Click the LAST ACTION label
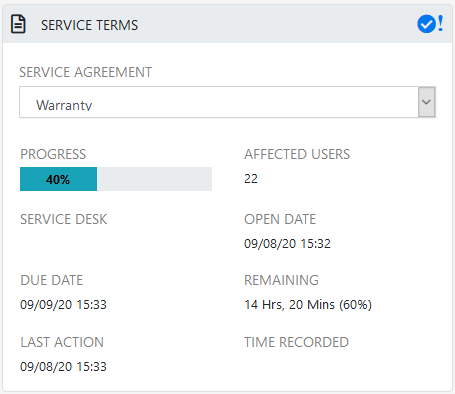Image resolution: width=455 pixels, height=394 pixels. [62, 342]
